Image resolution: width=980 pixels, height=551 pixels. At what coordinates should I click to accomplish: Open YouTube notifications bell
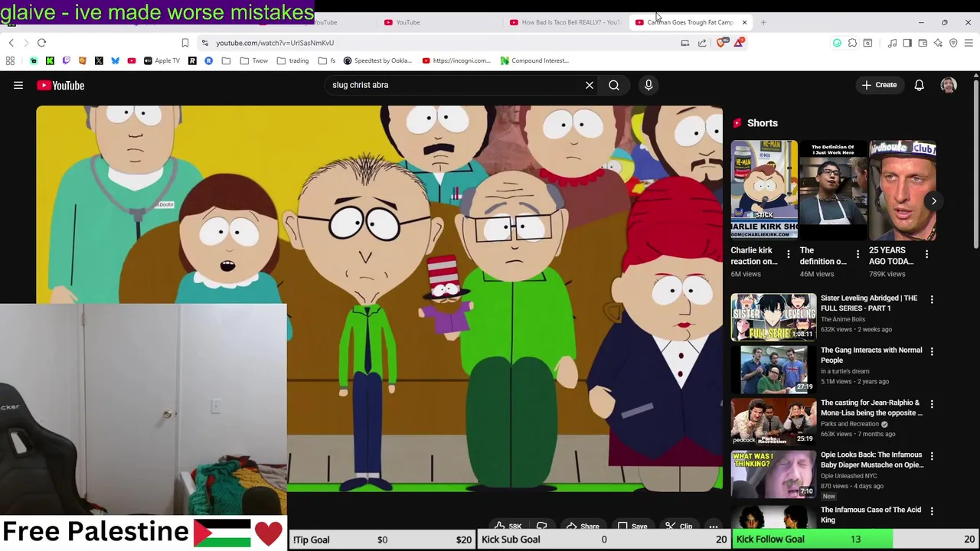click(920, 85)
